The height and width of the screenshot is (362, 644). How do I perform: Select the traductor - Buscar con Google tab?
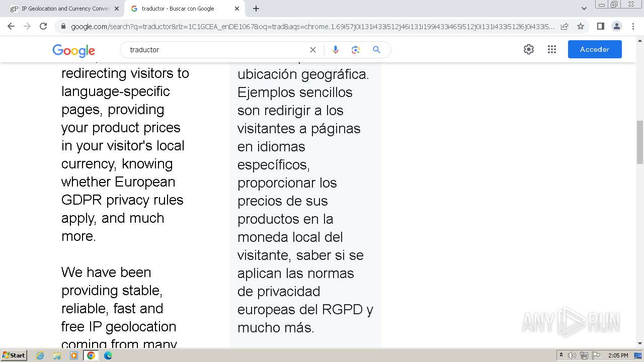click(184, 9)
